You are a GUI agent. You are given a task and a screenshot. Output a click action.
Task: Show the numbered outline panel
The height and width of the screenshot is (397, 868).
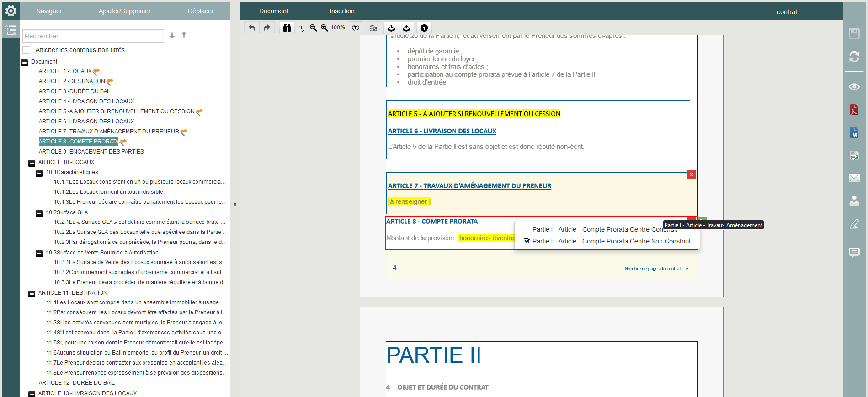(x=11, y=30)
